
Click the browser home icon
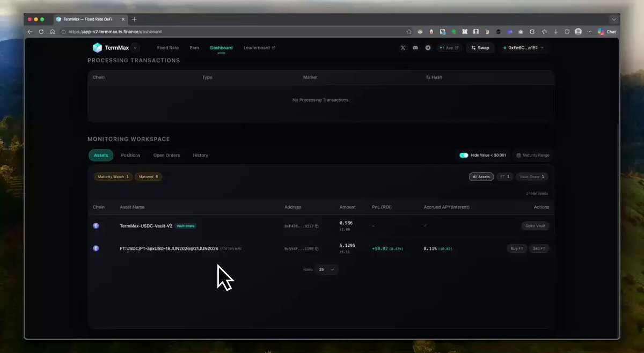click(53, 32)
